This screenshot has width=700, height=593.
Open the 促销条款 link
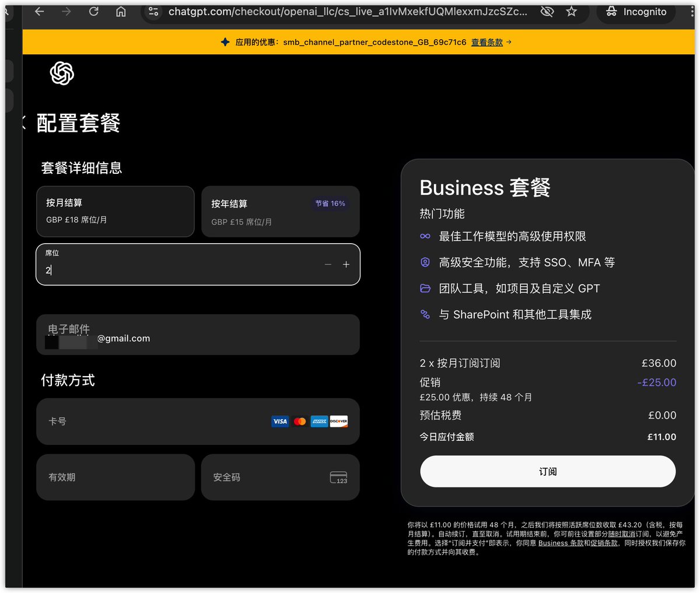(x=604, y=543)
